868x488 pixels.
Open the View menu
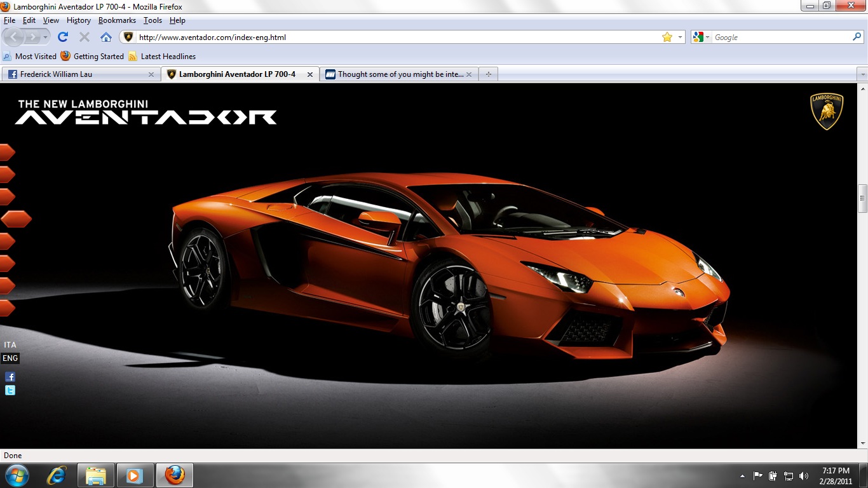point(51,20)
